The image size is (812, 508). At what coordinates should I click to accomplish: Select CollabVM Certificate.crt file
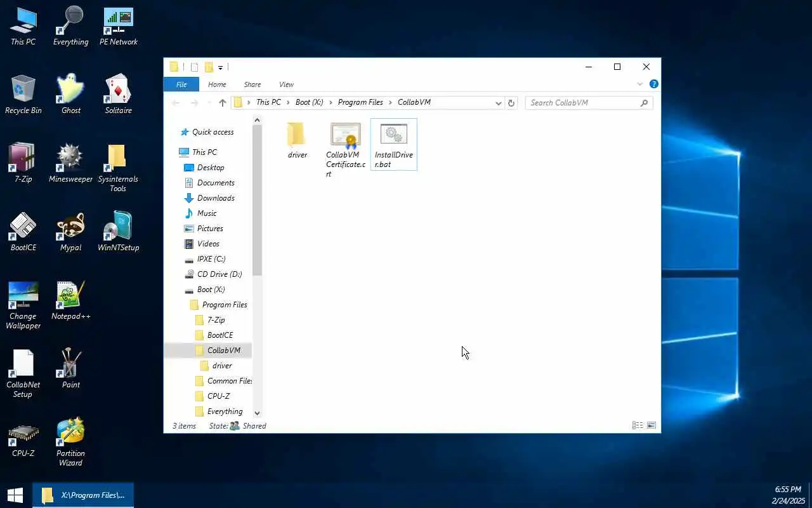click(346, 150)
